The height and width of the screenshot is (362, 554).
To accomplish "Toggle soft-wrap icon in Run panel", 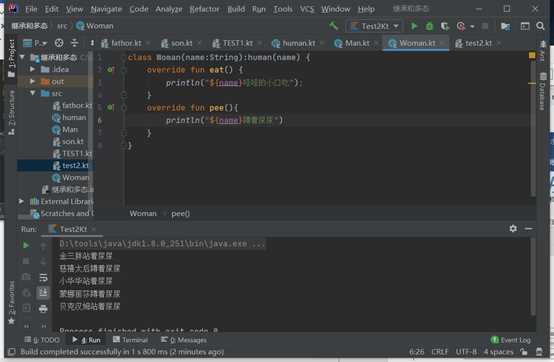I will click(43, 277).
